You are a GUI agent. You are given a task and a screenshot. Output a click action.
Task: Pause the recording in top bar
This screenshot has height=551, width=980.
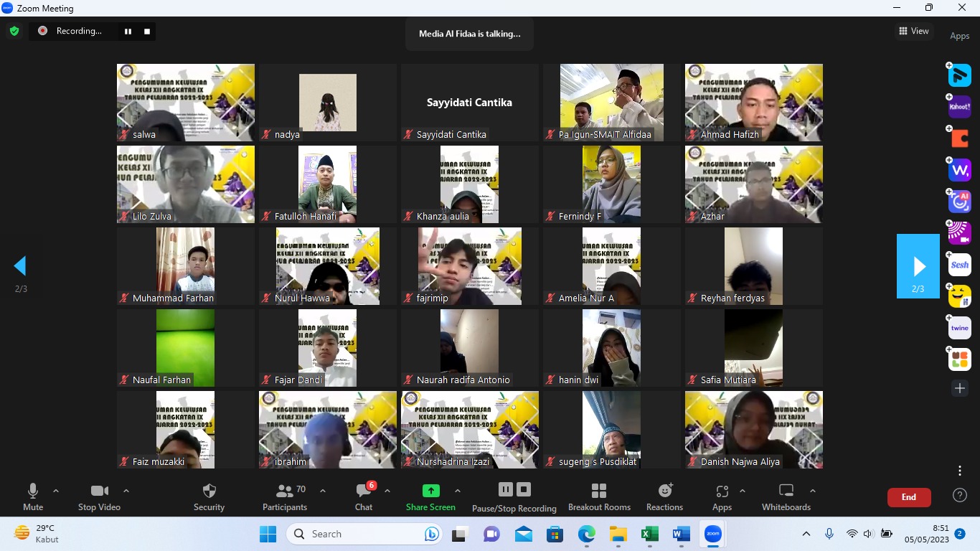(128, 31)
